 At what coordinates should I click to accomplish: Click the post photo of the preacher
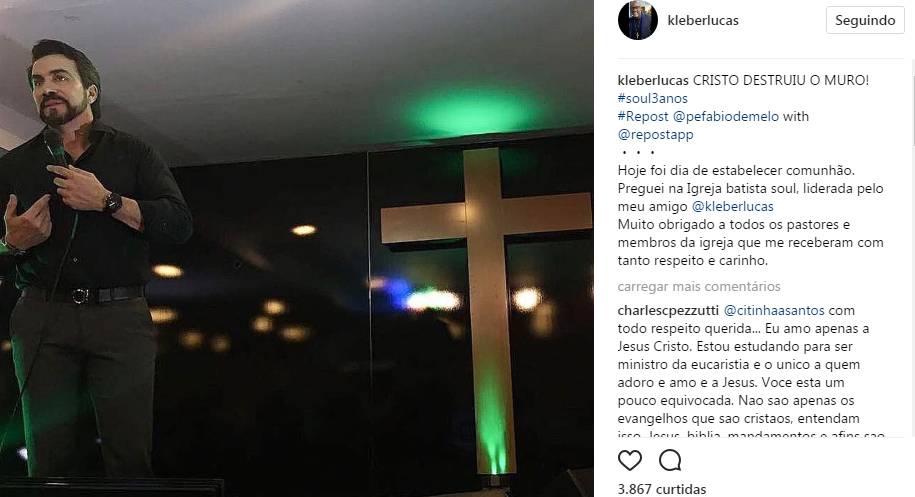(296, 248)
